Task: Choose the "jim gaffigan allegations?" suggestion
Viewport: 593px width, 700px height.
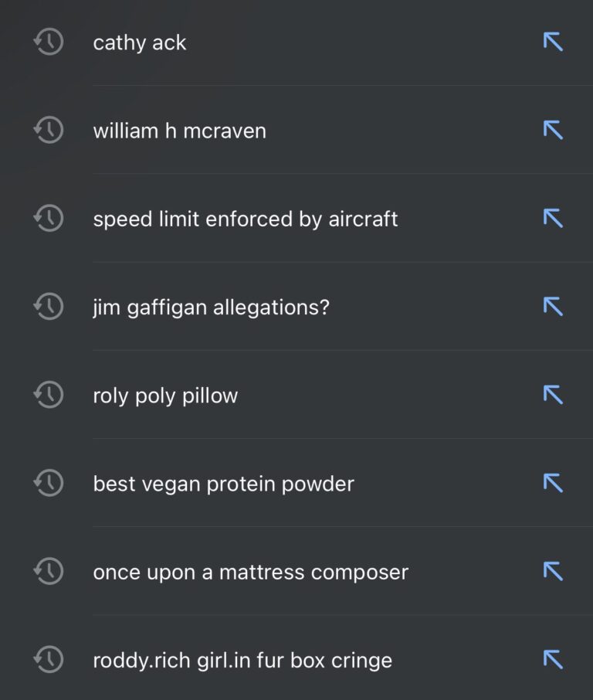Action: [211, 308]
